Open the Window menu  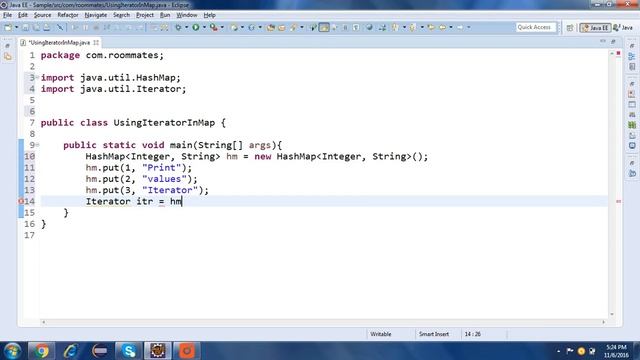187,15
